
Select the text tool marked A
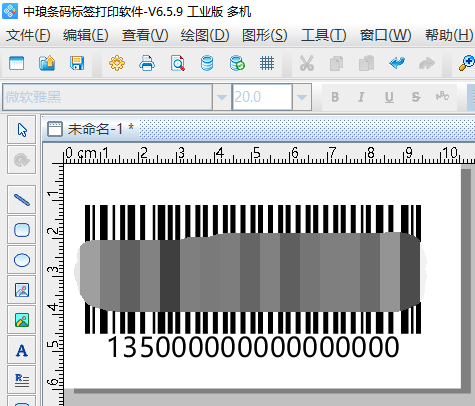click(x=22, y=350)
